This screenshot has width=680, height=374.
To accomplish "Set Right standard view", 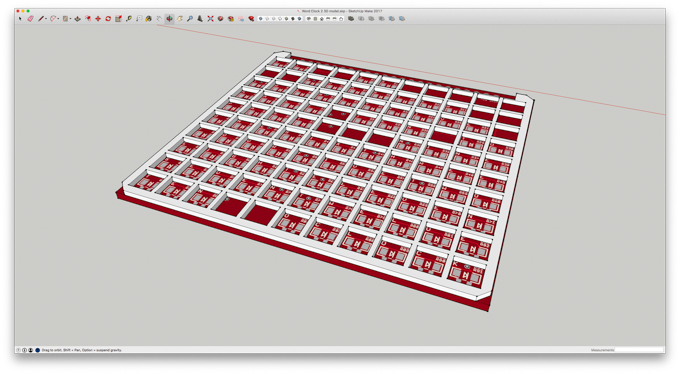I will [328, 19].
